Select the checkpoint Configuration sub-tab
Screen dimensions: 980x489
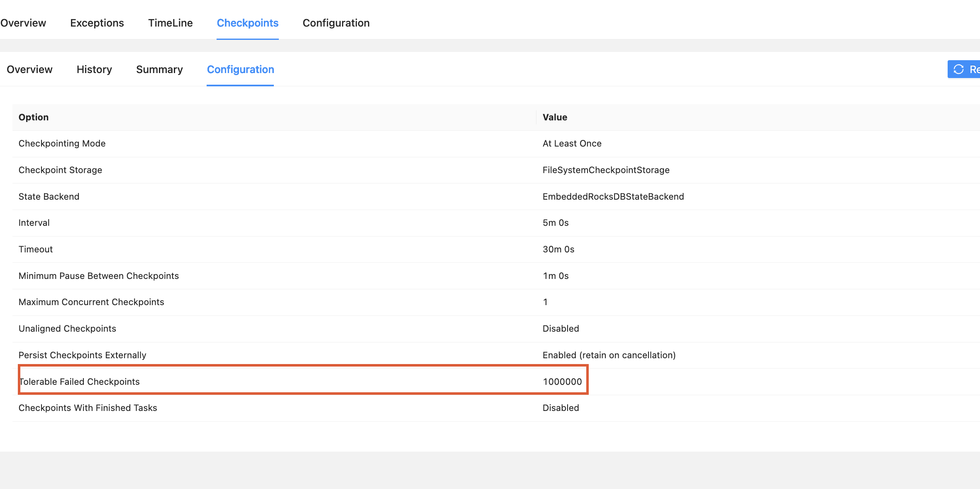[240, 69]
